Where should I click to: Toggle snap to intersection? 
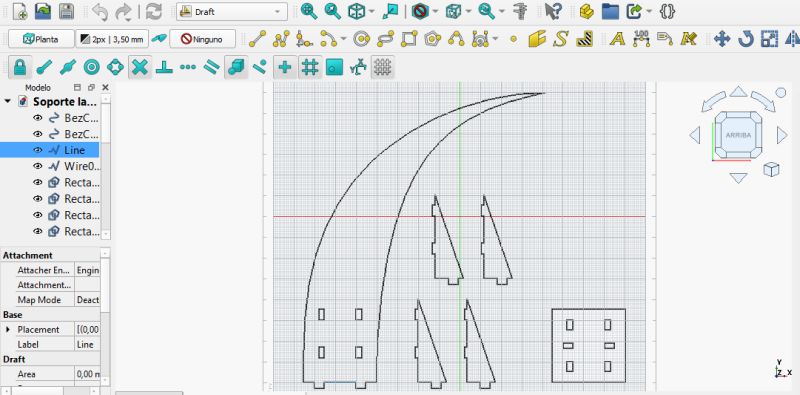coord(140,67)
